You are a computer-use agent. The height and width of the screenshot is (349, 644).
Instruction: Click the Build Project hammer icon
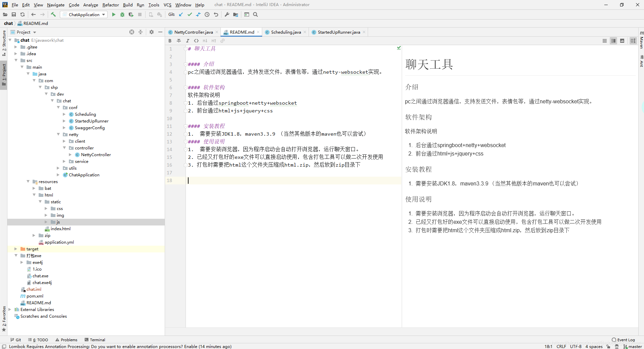(53, 14)
